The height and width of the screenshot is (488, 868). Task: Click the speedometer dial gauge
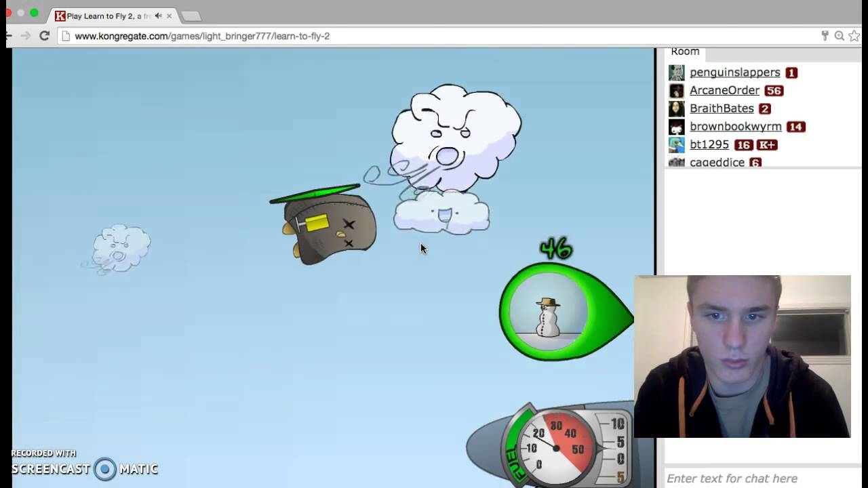coord(555,447)
